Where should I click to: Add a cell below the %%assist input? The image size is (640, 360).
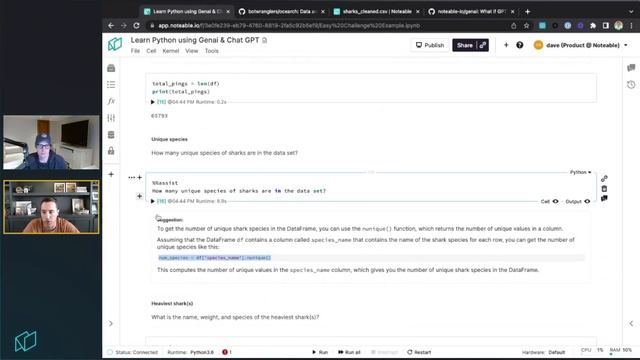[140, 196]
